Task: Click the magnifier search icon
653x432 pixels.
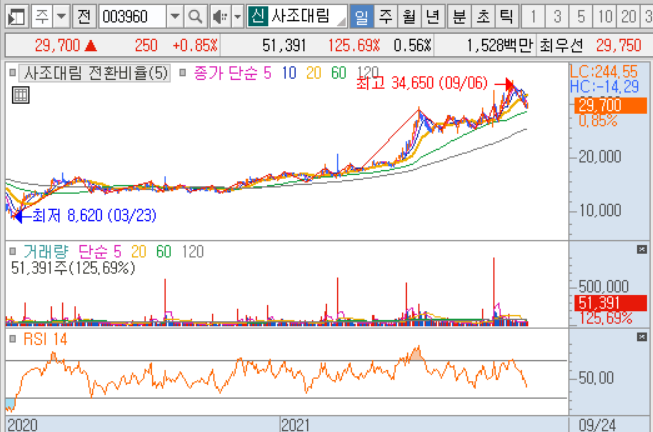Action: tap(195, 17)
